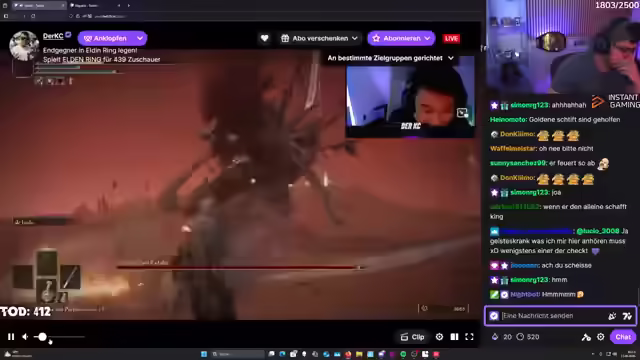Open the DerKC channel name link

[x=53, y=36]
